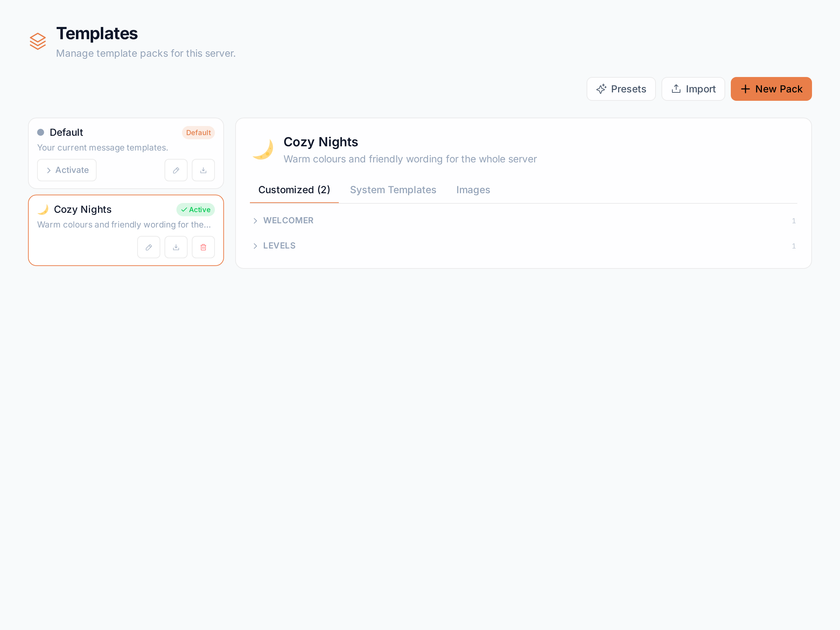Screen dimensions: 840x630
Task: Select the Default pack card title
Action: [x=66, y=132]
